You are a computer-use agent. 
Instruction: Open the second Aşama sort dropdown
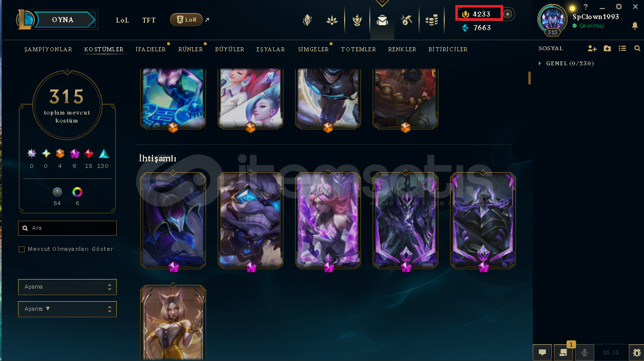[67, 309]
